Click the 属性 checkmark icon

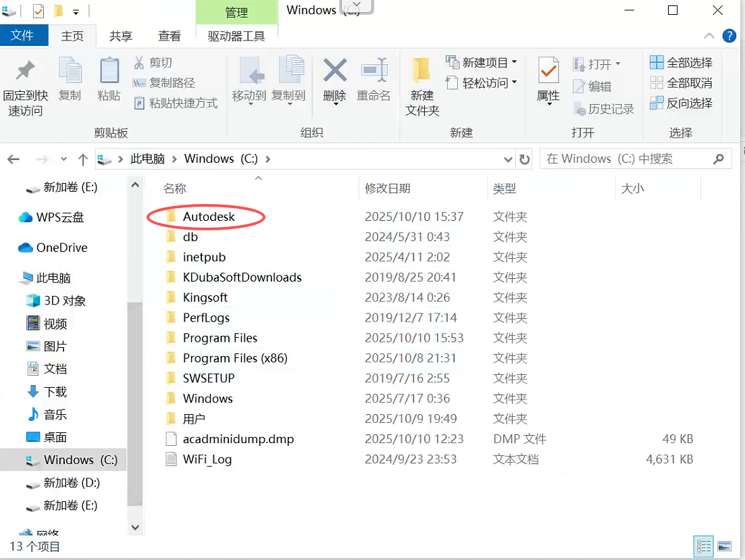coord(548,70)
